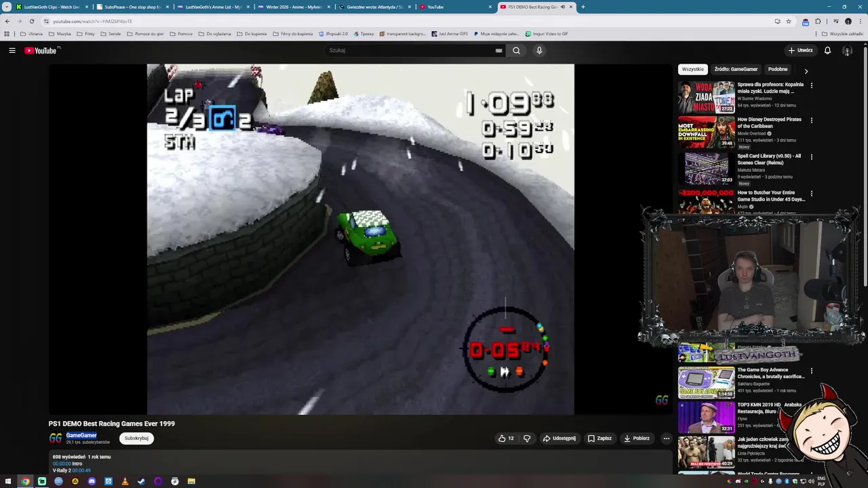Screen dimensions: 868x488
Task: Open the bookmarks apps grid icon
Action: 7,33
